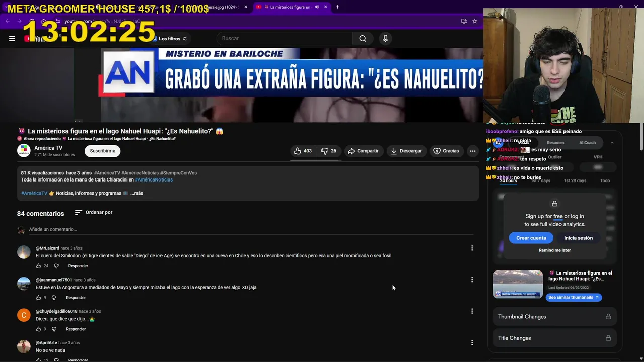The height and width of the screenshot is (362, 644).
Task: Select the 1st 28 days range tab
Action: 575,180
